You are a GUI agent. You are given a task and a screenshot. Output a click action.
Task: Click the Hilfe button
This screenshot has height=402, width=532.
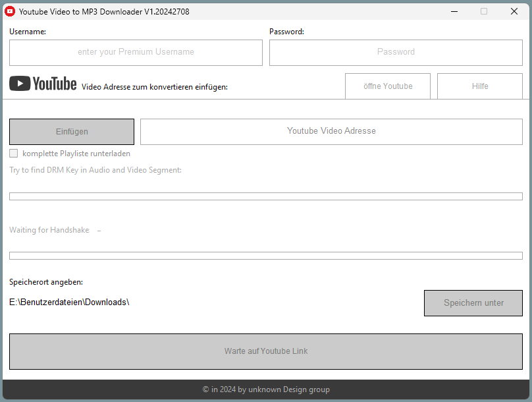click(480, 86)
